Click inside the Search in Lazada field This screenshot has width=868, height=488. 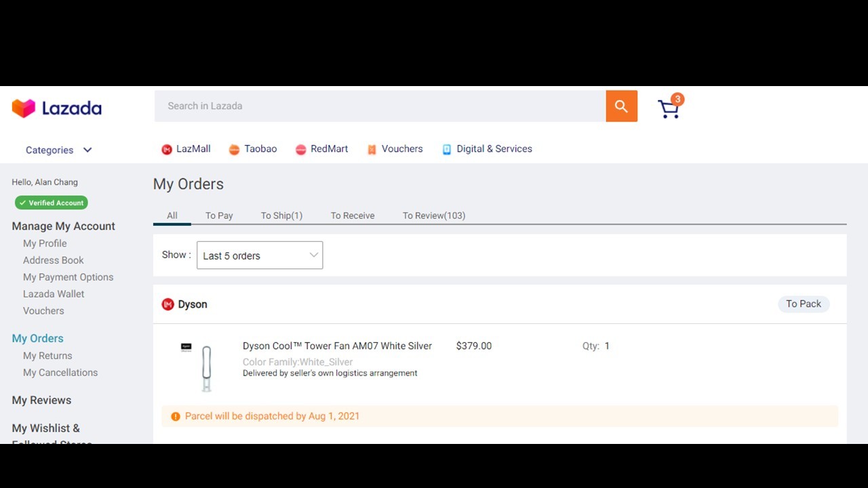(x=380, y=106)
